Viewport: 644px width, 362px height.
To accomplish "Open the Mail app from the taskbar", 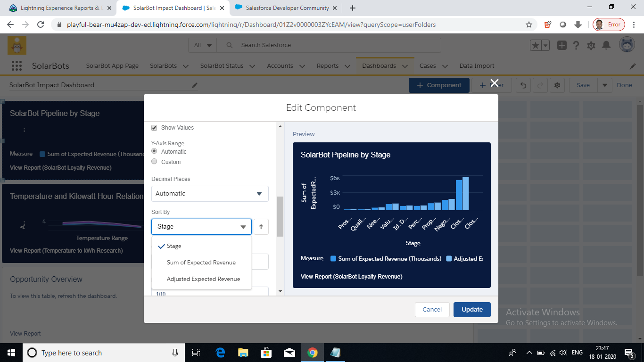I will point(289,353).
